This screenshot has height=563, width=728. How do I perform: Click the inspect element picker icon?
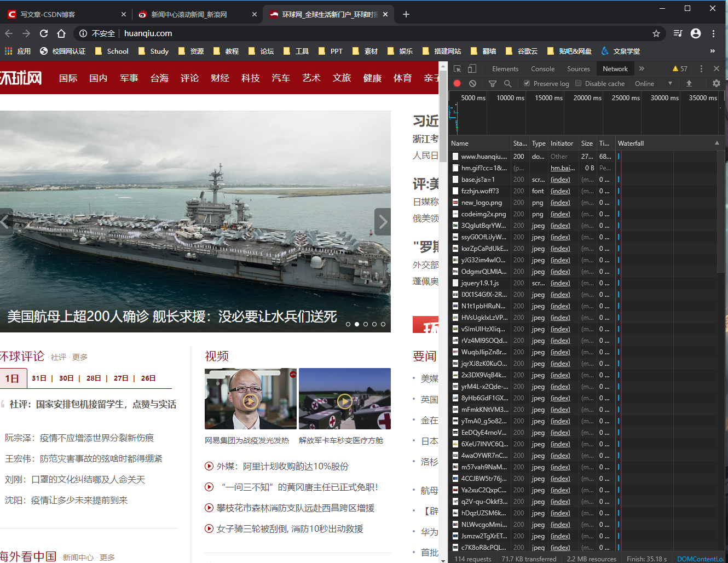[x=457, y=69]
